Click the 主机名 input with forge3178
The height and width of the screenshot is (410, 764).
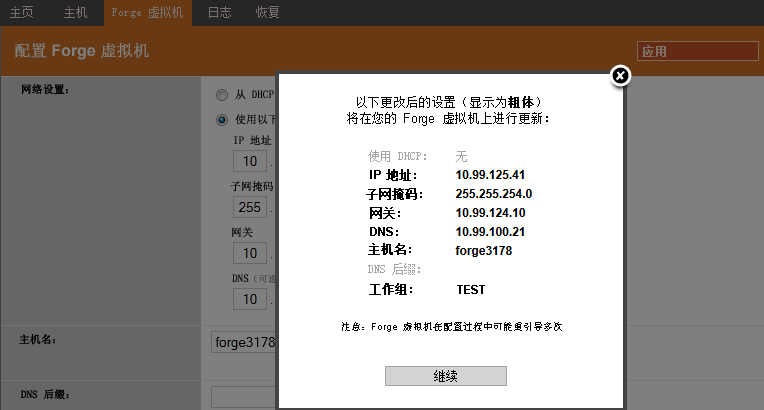point(244,342)
